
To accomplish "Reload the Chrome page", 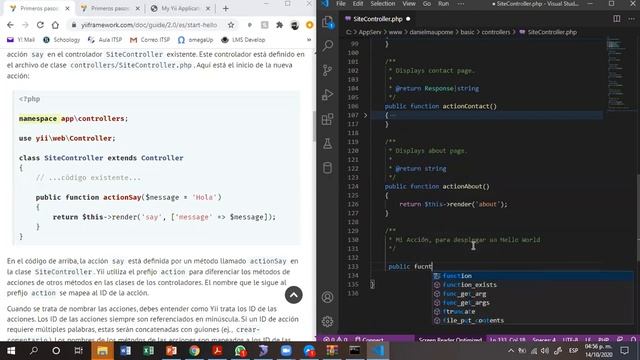I will (x=40, y=25).
